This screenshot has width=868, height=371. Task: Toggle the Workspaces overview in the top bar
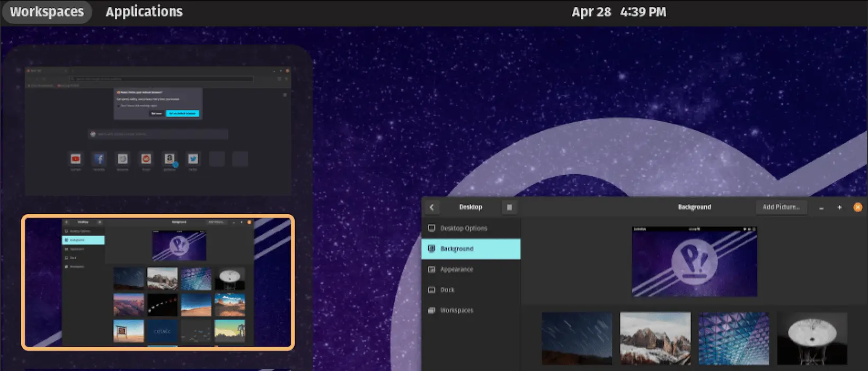pyautogui.click(x=47, y=12)
